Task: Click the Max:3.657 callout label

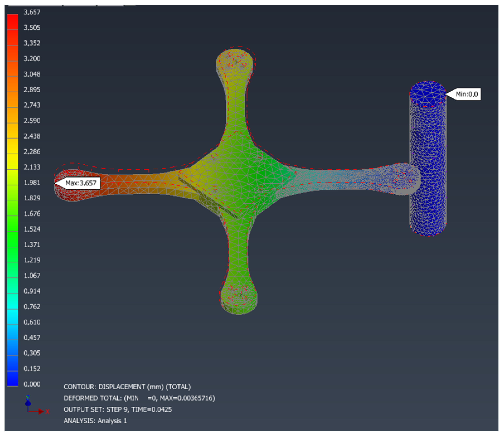Action: tap(81, 183)
